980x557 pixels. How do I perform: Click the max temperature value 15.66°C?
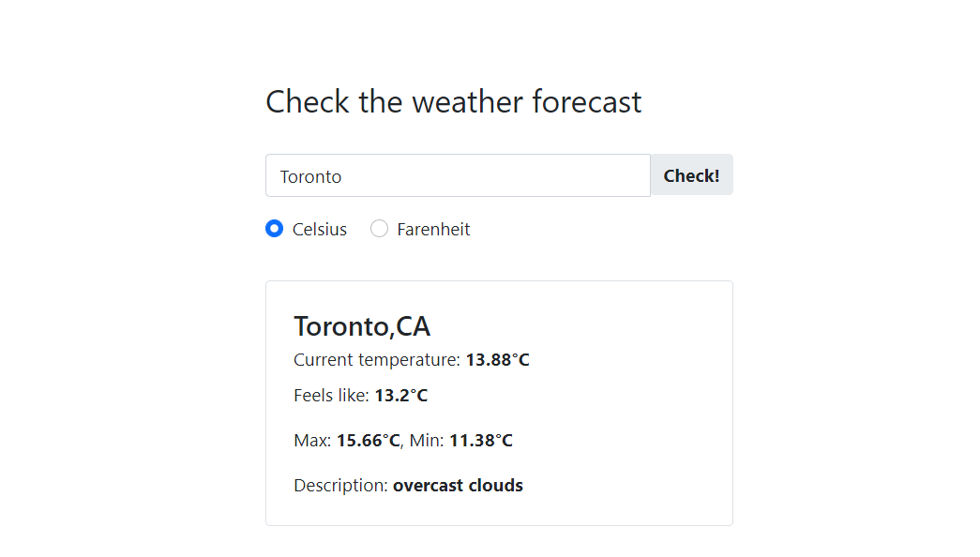[x=369, y=441]
